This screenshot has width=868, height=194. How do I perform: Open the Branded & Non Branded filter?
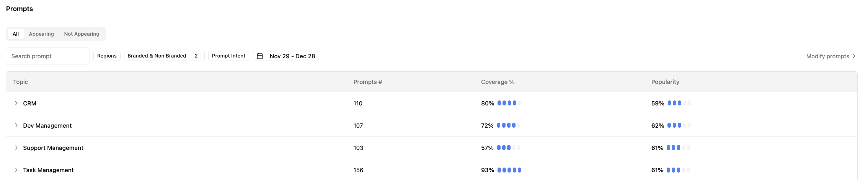click(164, 56)
